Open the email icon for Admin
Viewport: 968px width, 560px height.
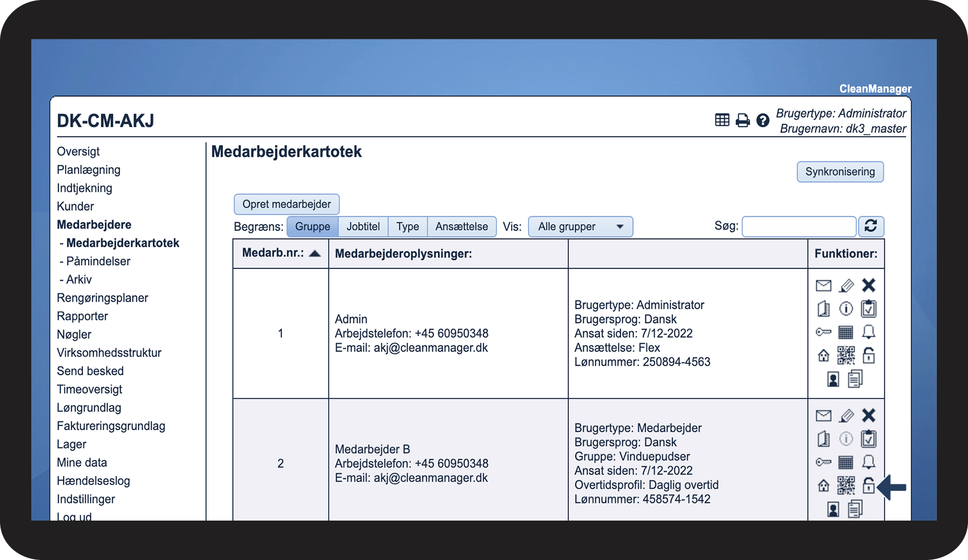pos(823,285)
